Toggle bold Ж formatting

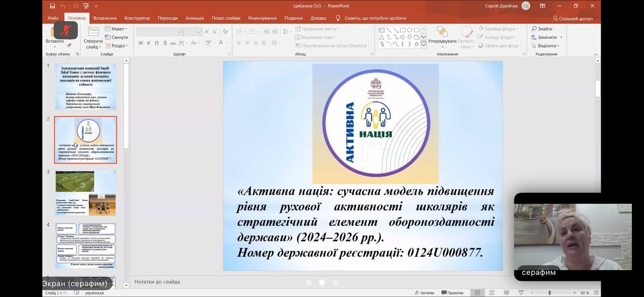point(141,43)
